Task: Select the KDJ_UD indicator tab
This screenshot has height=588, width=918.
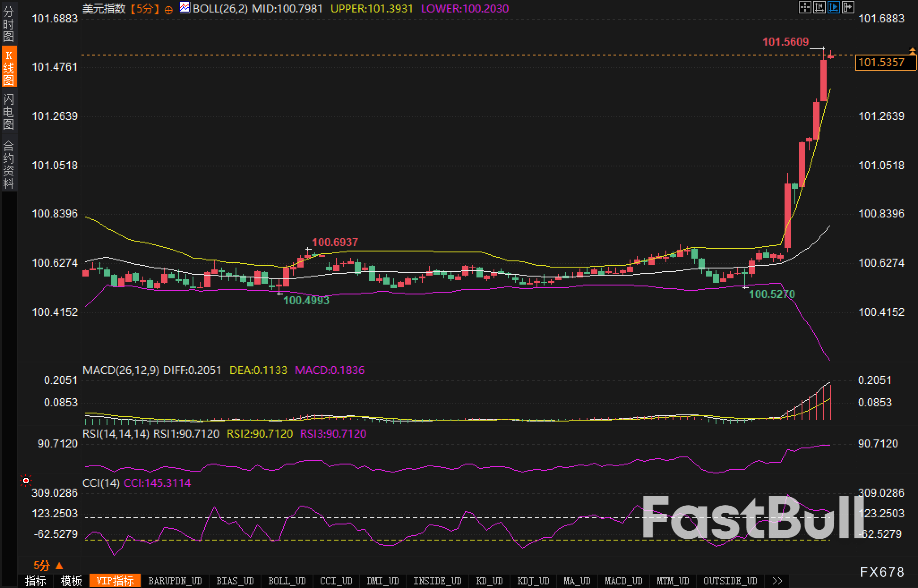Action: pos(533,581)
